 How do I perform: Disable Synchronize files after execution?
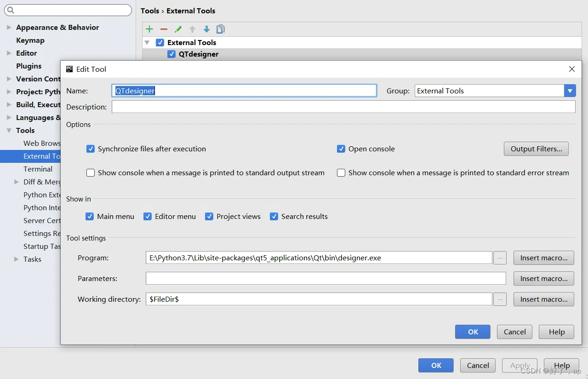[x=91, y=149]
